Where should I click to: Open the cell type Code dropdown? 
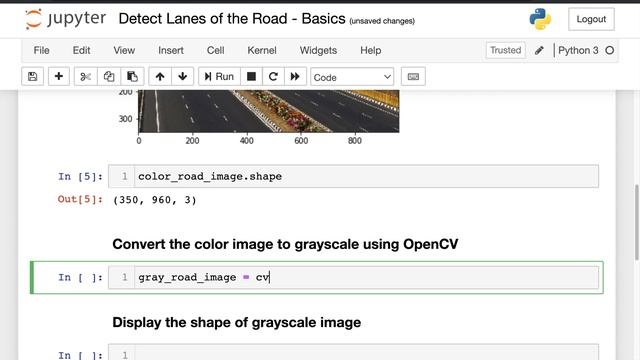pyautogui.click(x=352, y=77)
